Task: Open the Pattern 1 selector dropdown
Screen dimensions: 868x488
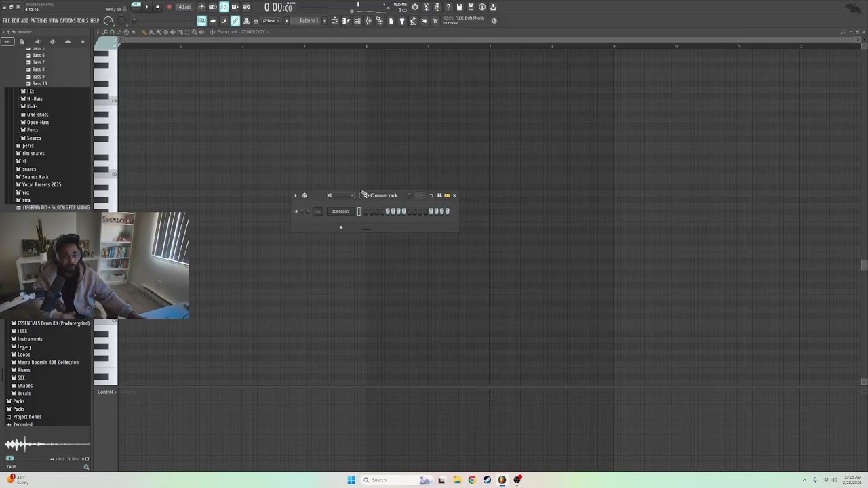Action: click(x=308, y=21)
